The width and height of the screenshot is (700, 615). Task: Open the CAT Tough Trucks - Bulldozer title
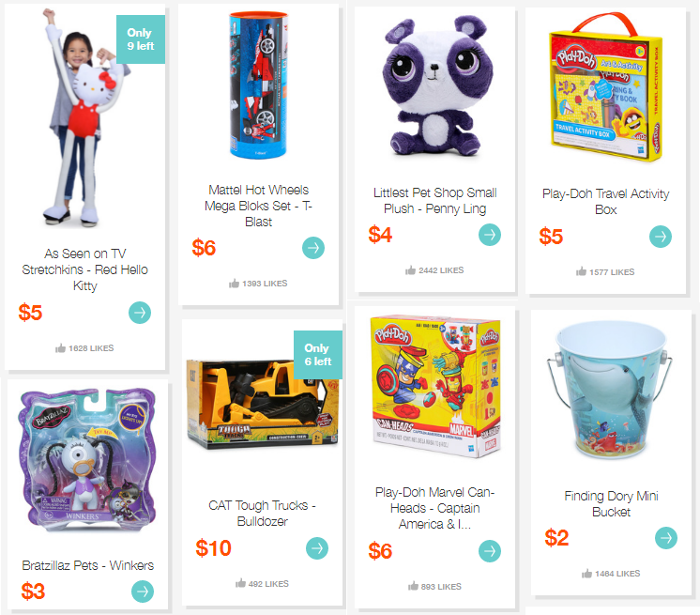[262, 514]
